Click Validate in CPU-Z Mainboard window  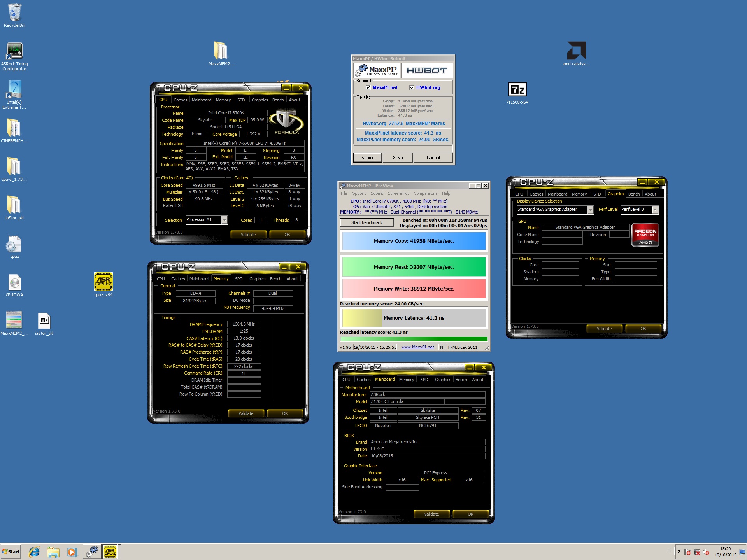click(431, 514)
